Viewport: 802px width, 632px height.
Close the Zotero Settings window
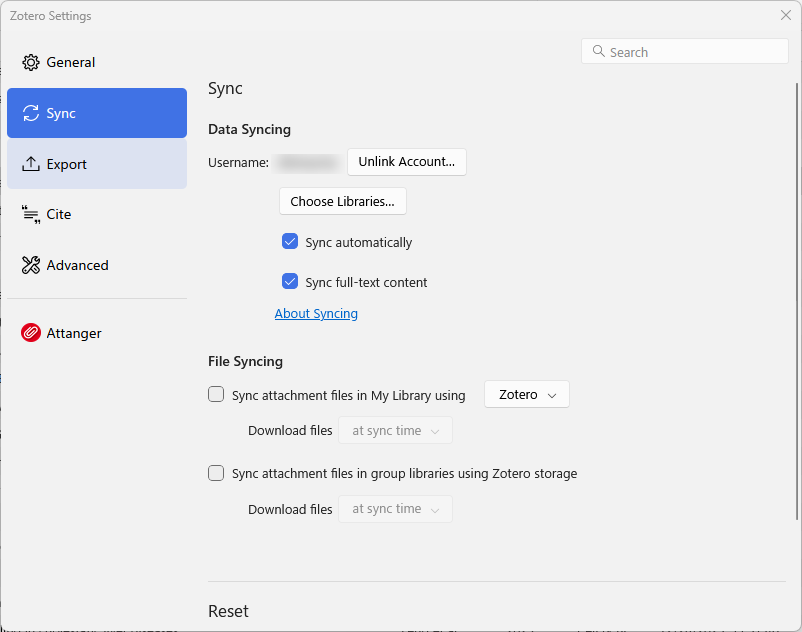pos(785,15)
